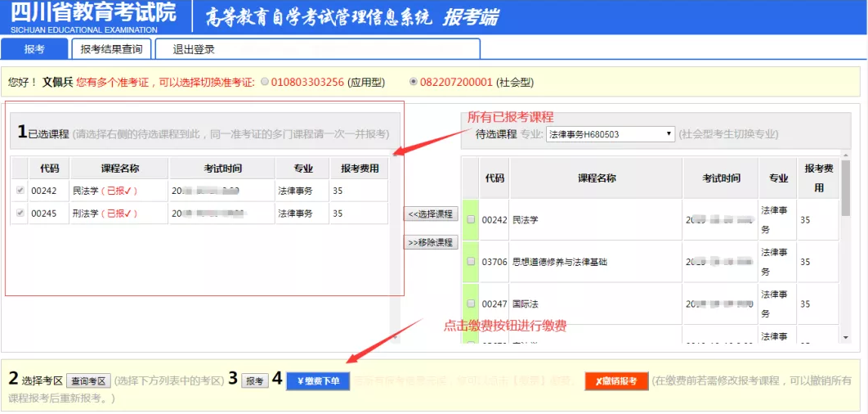Switch to 报考结果查询 tab
This screenshot has height=414, width=868.
click(x=111, y=49)
